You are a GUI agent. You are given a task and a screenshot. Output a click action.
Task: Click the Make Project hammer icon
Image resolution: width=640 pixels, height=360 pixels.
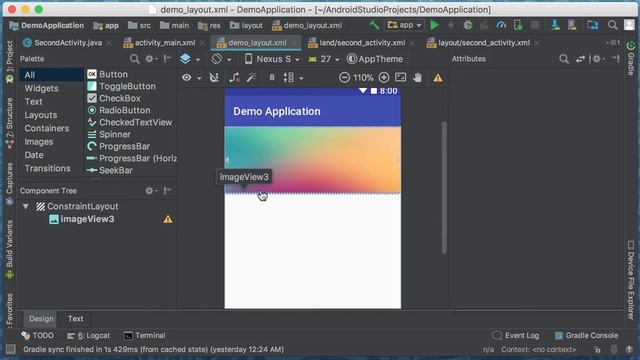coord(374,25)
